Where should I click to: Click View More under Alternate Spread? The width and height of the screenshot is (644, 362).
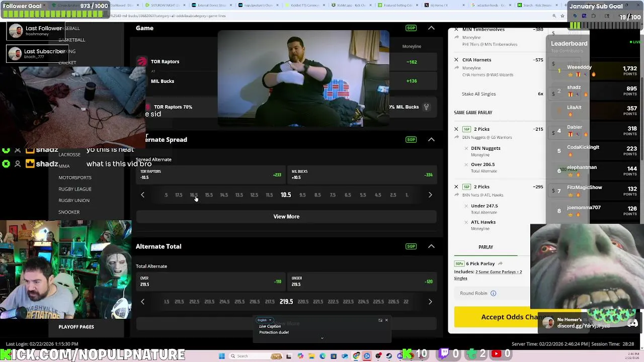(x=286, y=217)
